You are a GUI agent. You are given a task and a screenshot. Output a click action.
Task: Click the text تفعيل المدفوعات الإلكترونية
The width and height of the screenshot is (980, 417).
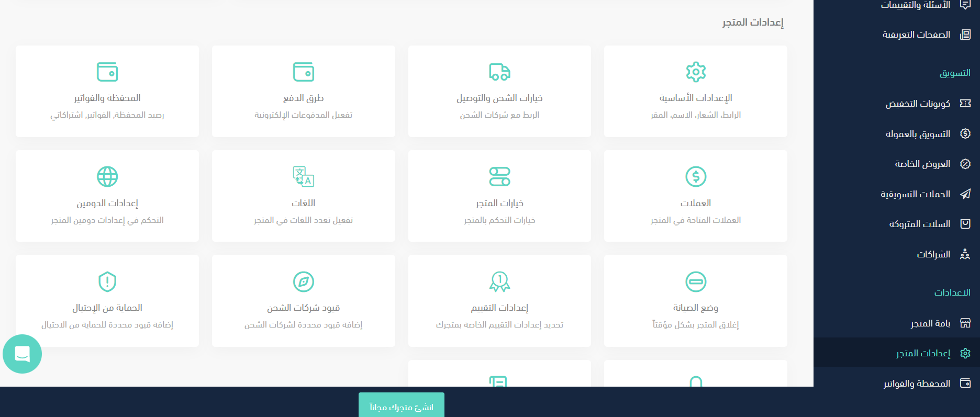point(304,115)
